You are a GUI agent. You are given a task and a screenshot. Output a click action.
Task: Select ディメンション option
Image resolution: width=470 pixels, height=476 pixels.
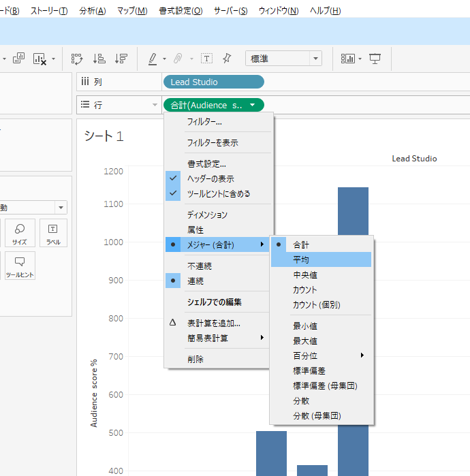[219, 215]
